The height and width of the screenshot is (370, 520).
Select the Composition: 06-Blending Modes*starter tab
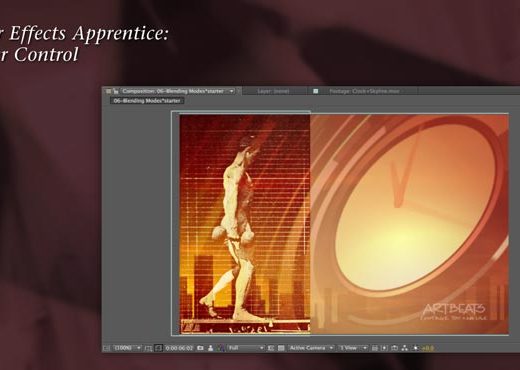tap(173, 91)
